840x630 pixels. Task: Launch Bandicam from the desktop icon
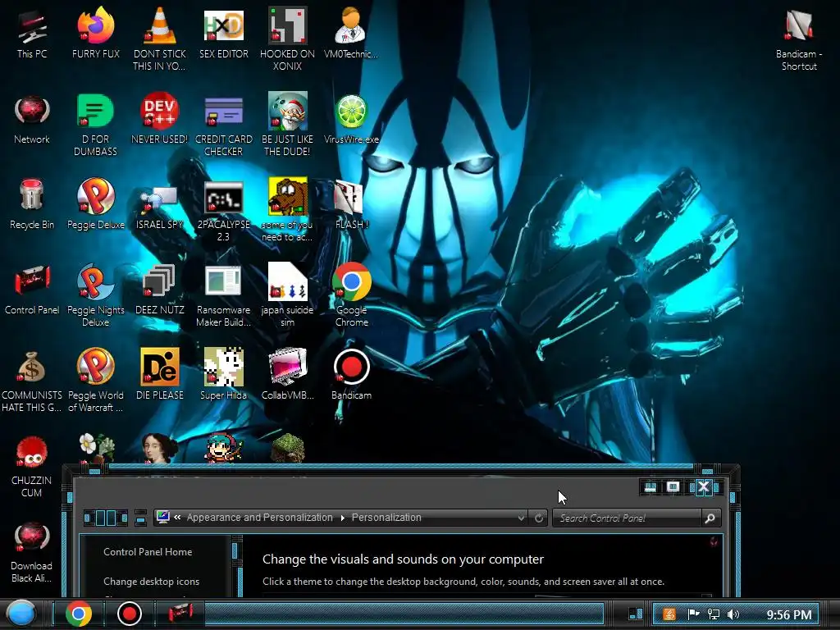(x=351, y=375)
